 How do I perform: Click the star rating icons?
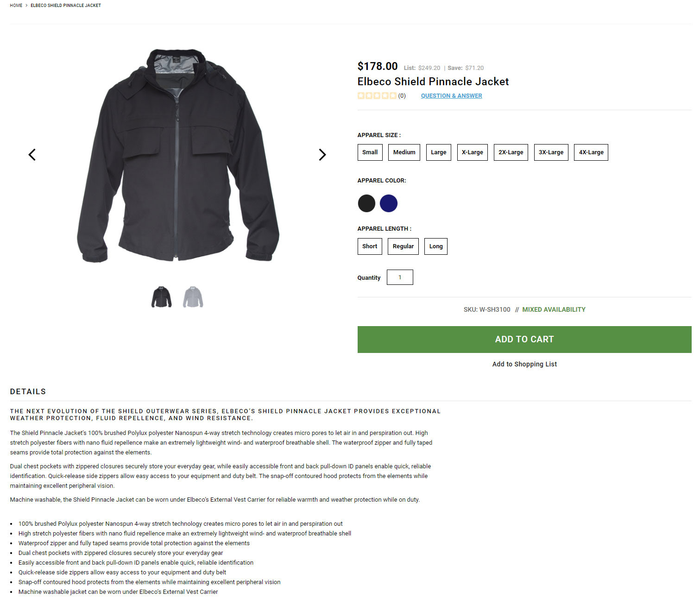point(377,96)
